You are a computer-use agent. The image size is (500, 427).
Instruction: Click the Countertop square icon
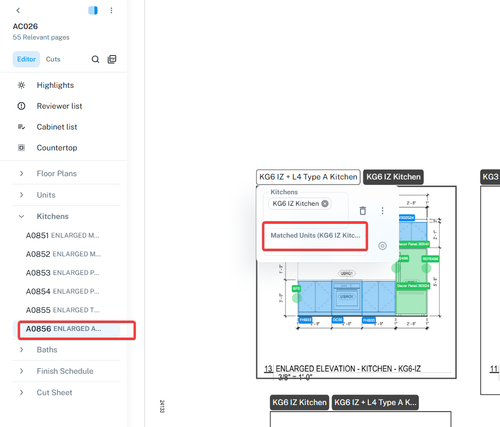click(x=21, y=147)
